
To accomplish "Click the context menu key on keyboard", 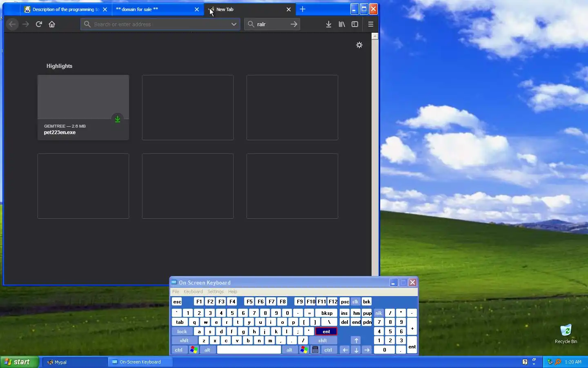I will tap(315, 350).
